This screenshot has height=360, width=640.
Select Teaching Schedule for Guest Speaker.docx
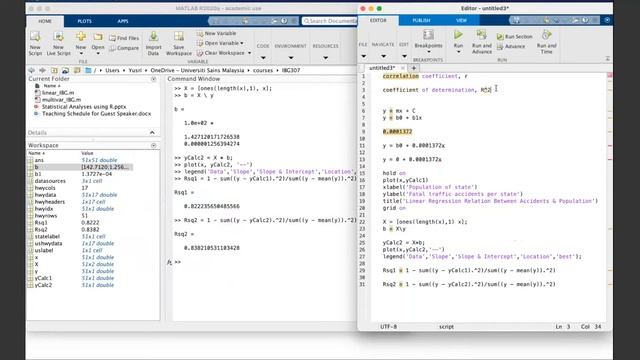pyautogui.click(x=96, y=114)
